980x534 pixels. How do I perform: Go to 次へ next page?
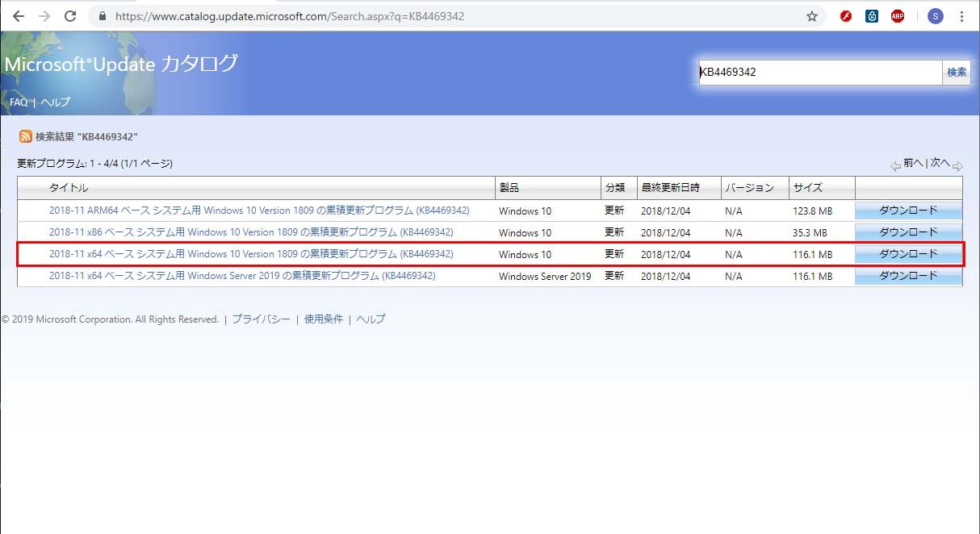940,163
